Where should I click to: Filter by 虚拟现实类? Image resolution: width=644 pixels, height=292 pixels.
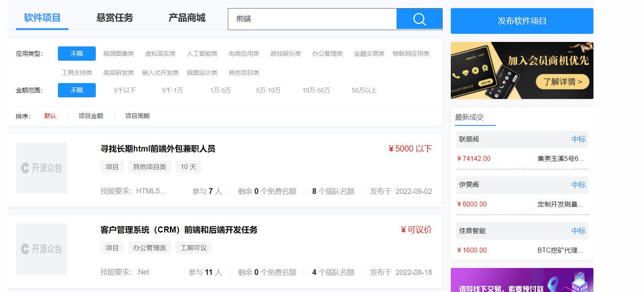pyautogui.click(x=160, y=54)
